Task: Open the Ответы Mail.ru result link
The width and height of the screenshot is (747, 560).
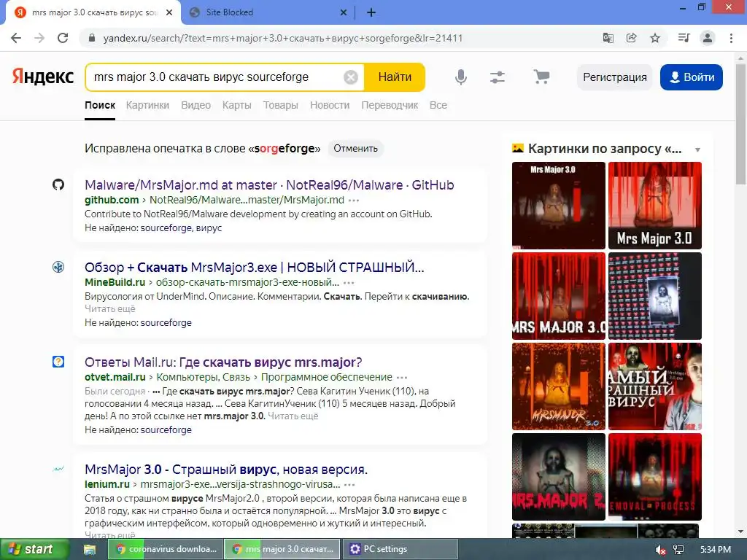Action: point(223,362)
